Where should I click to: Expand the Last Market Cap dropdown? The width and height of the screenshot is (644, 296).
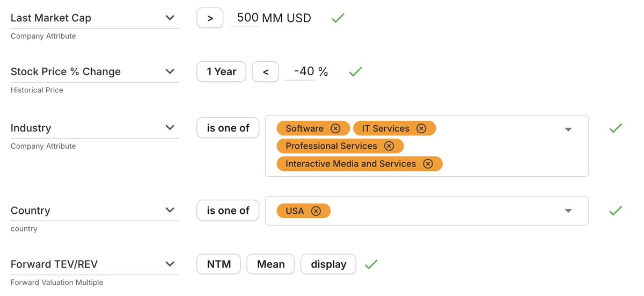170,18
